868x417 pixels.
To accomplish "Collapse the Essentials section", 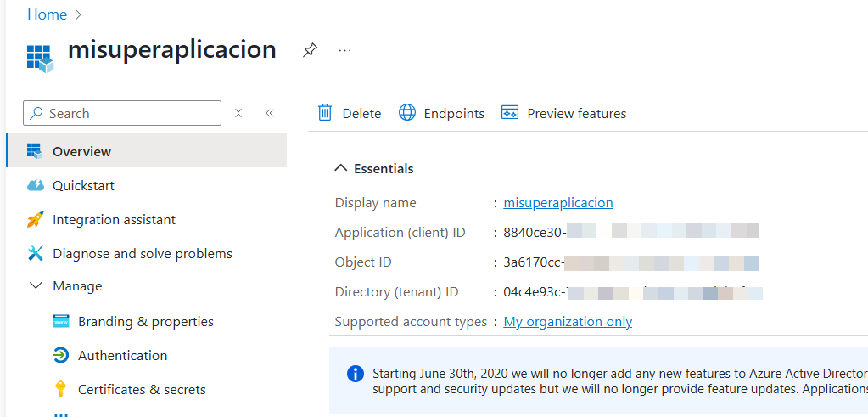I will coord(342,168).
